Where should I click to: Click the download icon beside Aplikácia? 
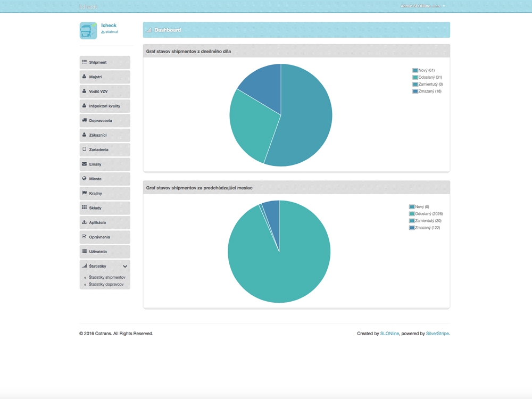coord(84,222)
